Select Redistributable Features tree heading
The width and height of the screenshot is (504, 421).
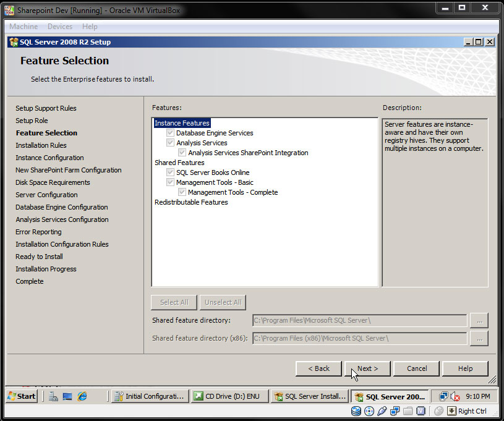pos(191,202)
